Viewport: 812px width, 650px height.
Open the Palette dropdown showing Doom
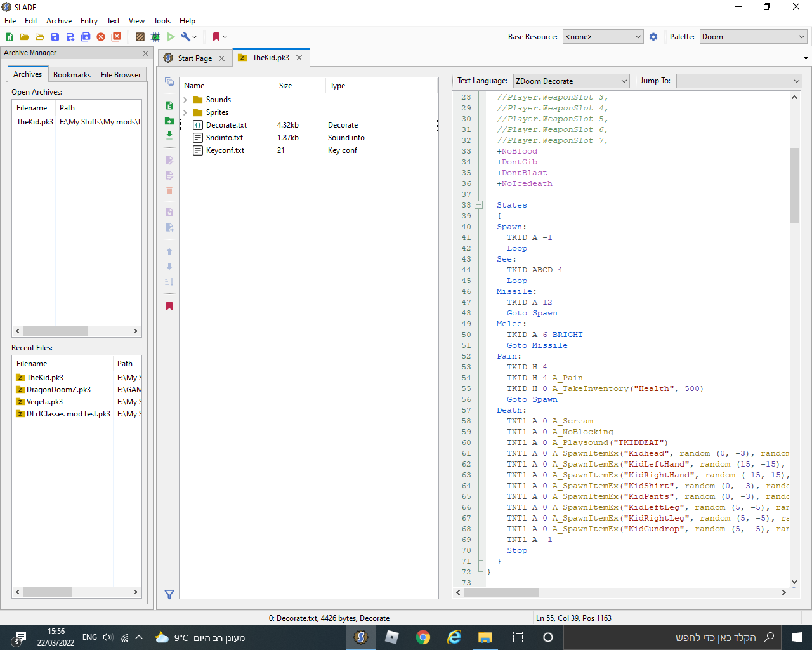click(754, 37)
